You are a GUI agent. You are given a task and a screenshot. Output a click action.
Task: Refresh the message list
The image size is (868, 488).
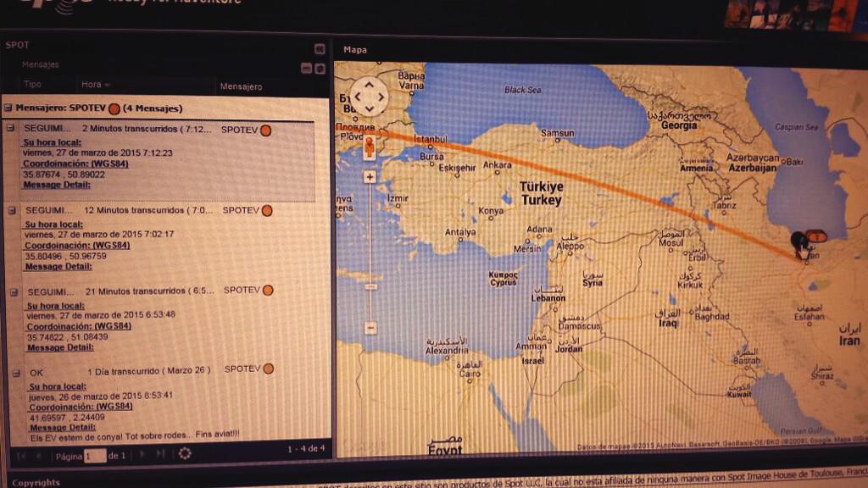click(x=185, y=454)
